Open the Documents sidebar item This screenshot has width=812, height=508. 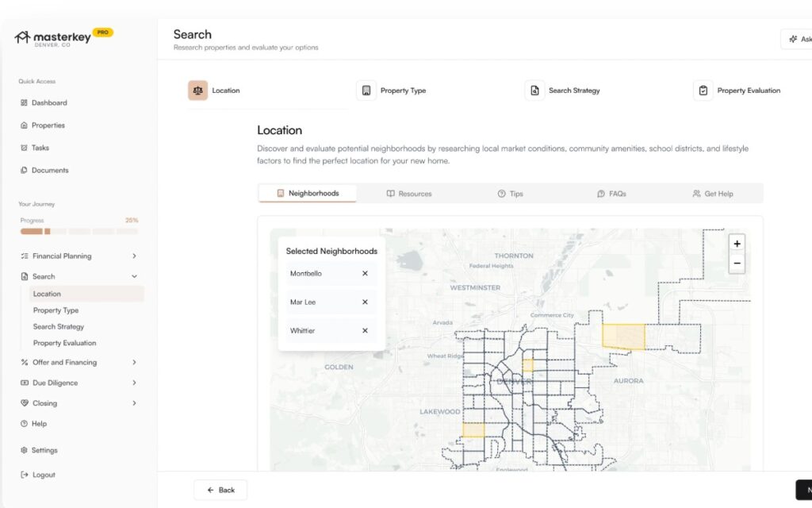pos(50,171)
